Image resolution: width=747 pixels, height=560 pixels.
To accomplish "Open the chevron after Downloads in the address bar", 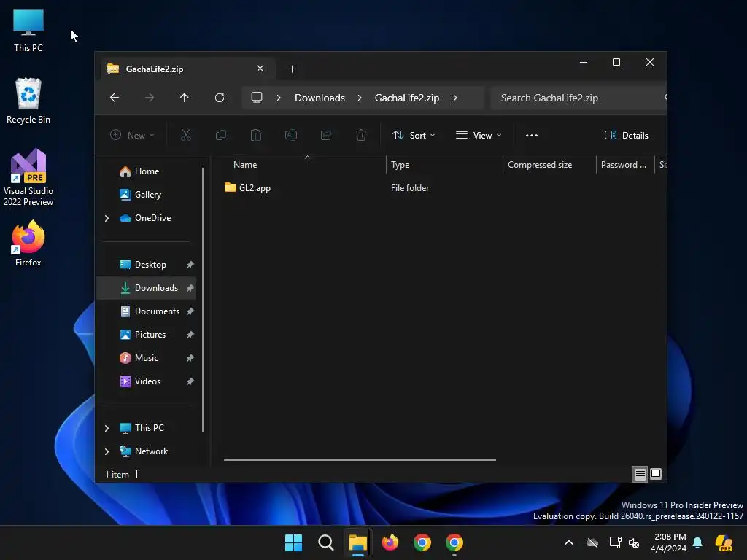I will (360, 98).
